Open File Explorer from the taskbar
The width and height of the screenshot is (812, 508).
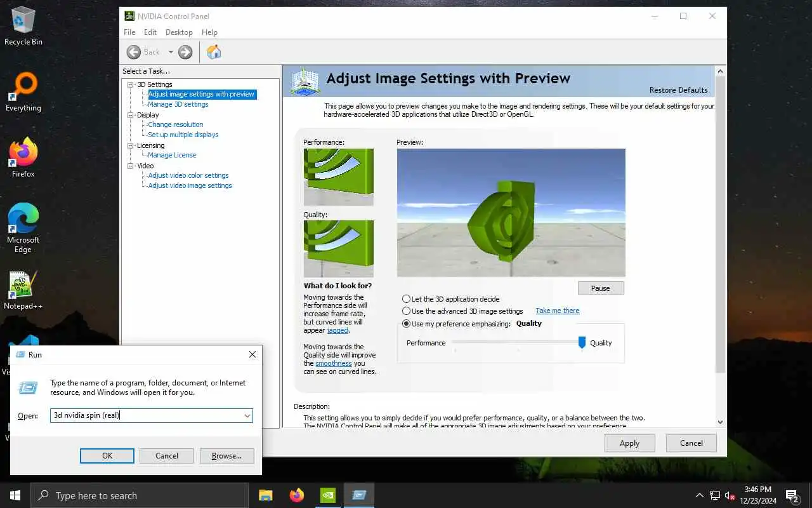pos(265,495)
